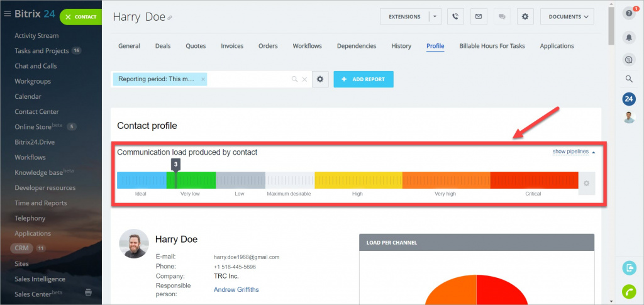Remove the Reporting period filter chip

(203, 79)
